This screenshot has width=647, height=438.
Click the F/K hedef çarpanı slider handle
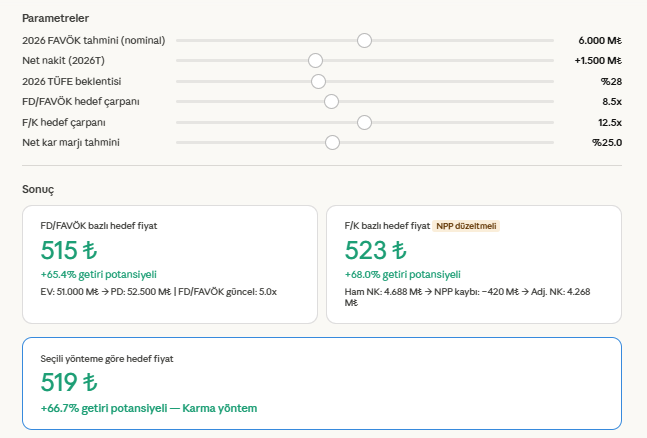tap(364, 123)
